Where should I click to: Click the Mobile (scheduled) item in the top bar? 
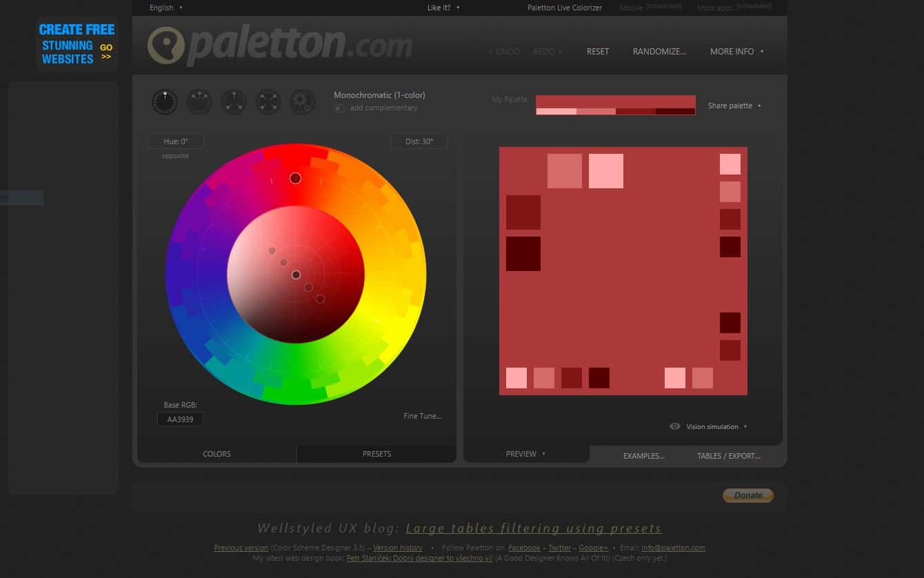650,7
